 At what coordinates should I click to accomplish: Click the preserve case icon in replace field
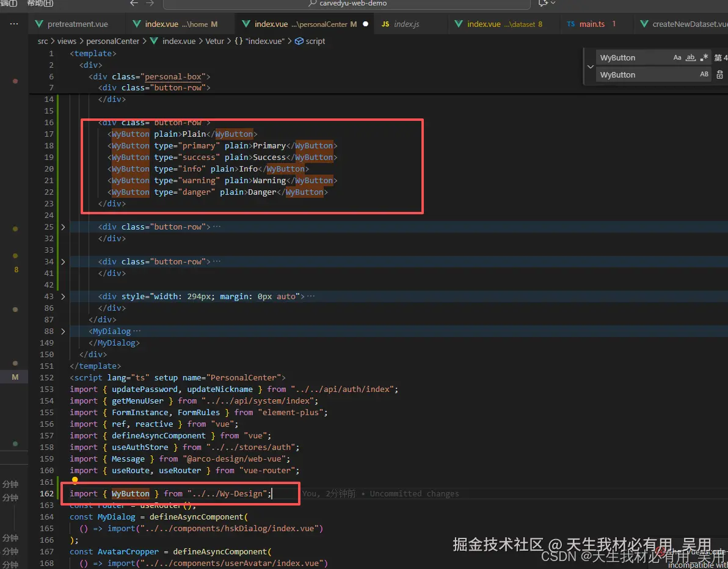point(704,74)
